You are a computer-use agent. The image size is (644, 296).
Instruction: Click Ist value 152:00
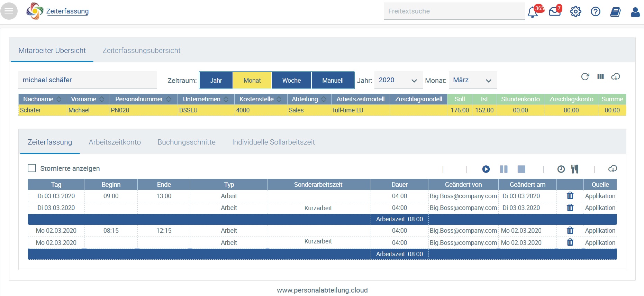pos(484,110)
